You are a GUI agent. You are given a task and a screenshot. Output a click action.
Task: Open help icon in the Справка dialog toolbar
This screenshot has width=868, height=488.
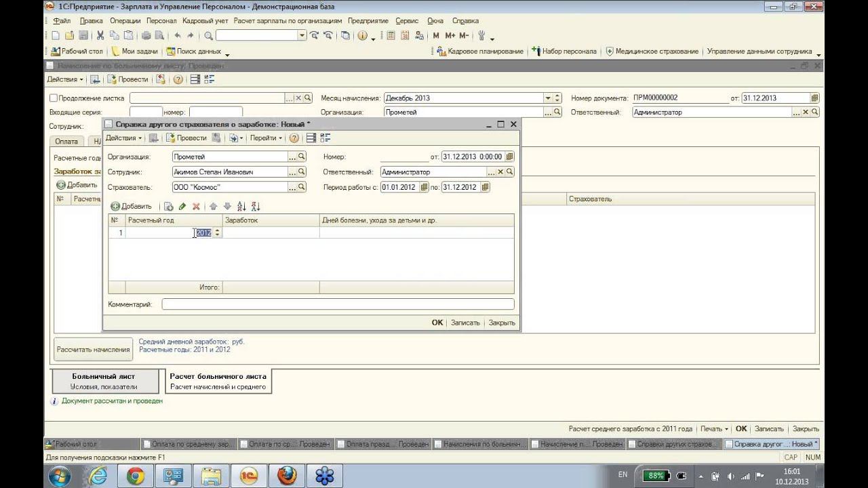tap(294, 138)
